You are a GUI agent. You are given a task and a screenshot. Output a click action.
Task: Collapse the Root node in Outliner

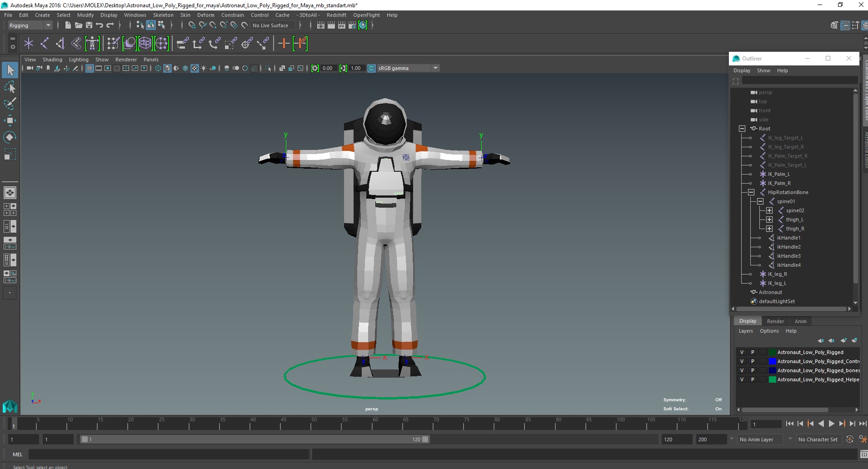click(x=742, y=129)
